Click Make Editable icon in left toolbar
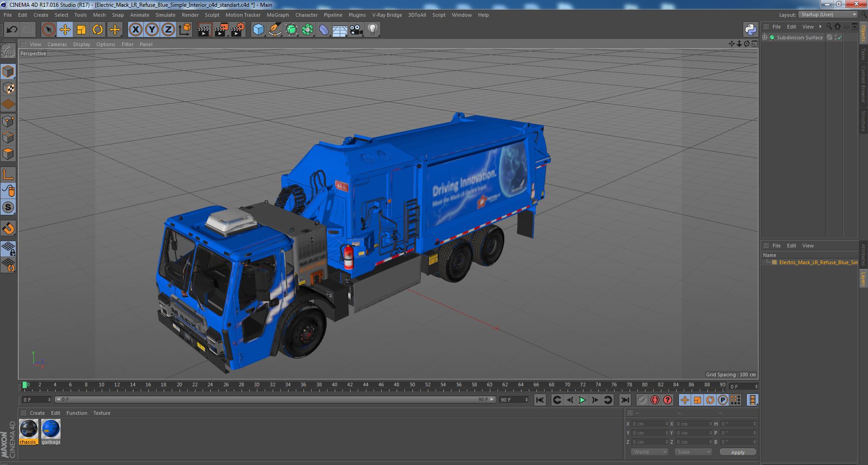 (x=8, y=51)
